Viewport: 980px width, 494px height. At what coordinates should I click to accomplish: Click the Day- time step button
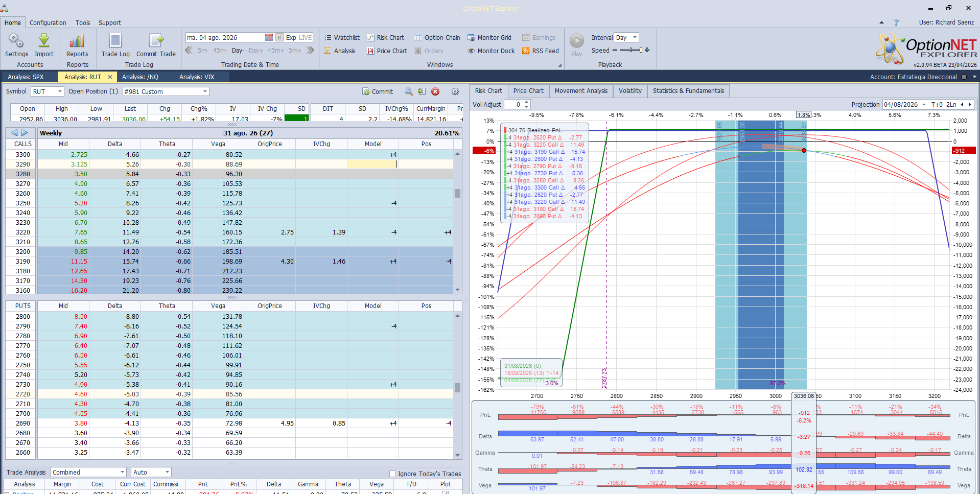point(238,51)
